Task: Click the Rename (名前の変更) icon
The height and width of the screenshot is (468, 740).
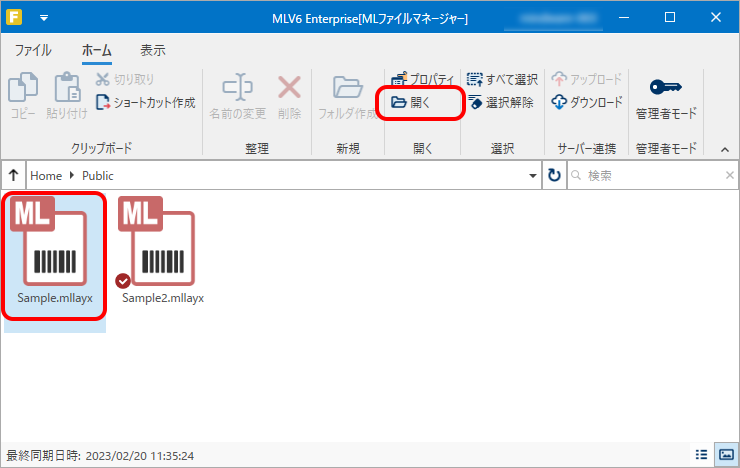Action: pos(237,87)
